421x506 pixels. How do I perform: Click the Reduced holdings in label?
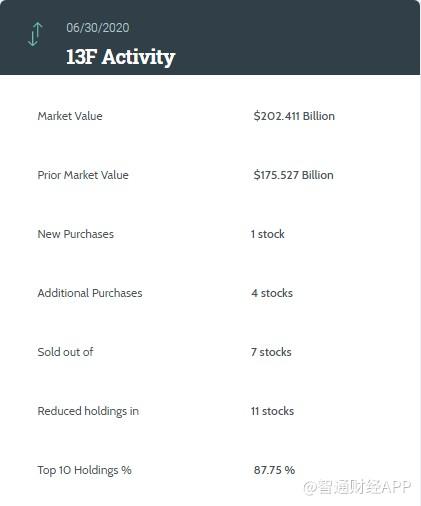88,411
